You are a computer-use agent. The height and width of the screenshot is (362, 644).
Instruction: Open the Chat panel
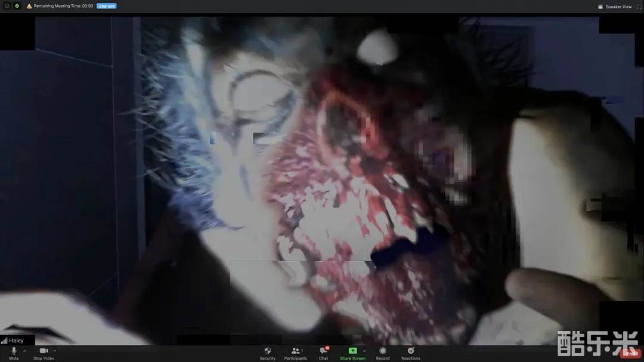coord(323,352)
